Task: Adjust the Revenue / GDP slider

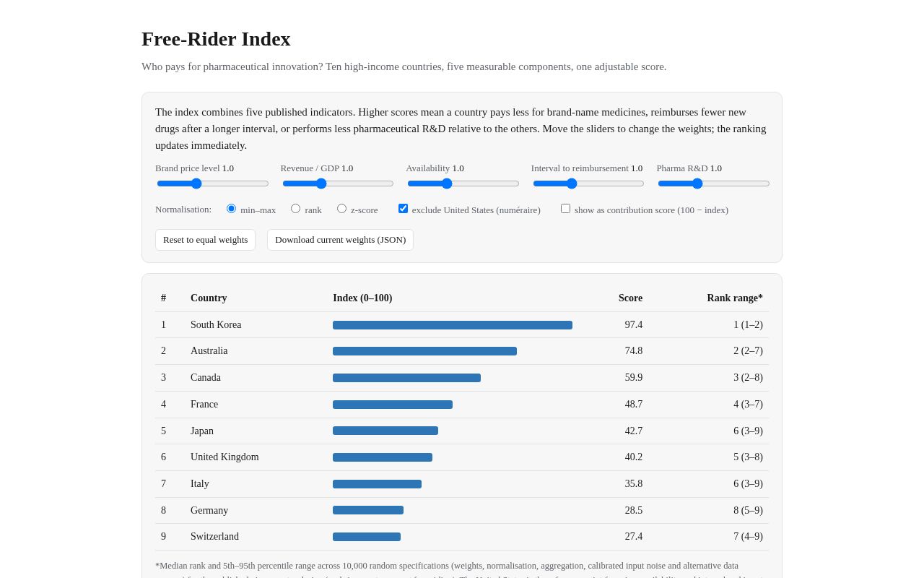Action: [x=338, y=184]
